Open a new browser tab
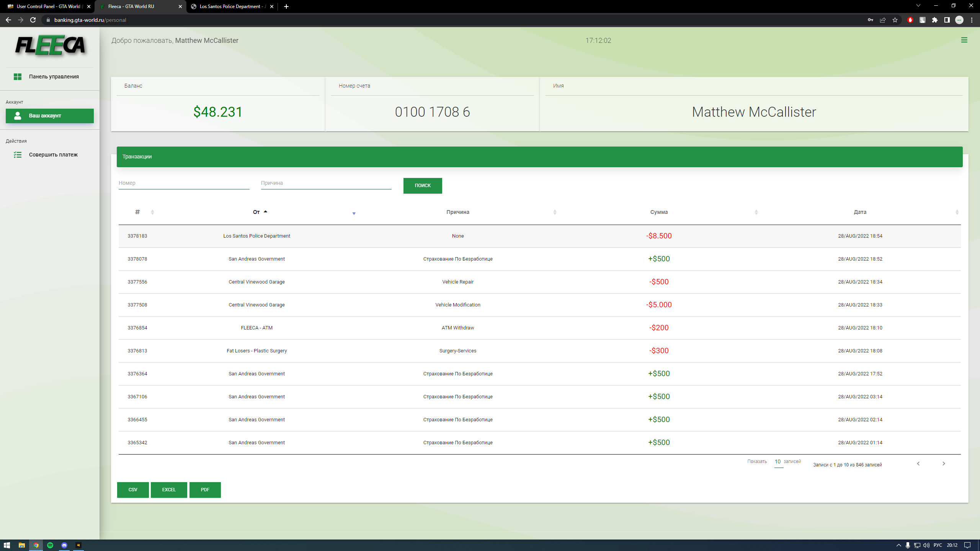 click(286, 7)
